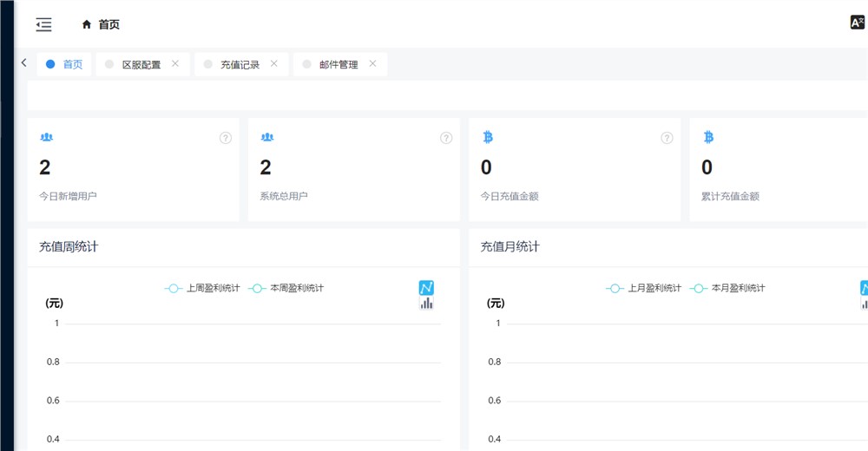This screenshot has width=868, height=451.
Task: Close the 区服配置 tab
Action: coord(175,63)
